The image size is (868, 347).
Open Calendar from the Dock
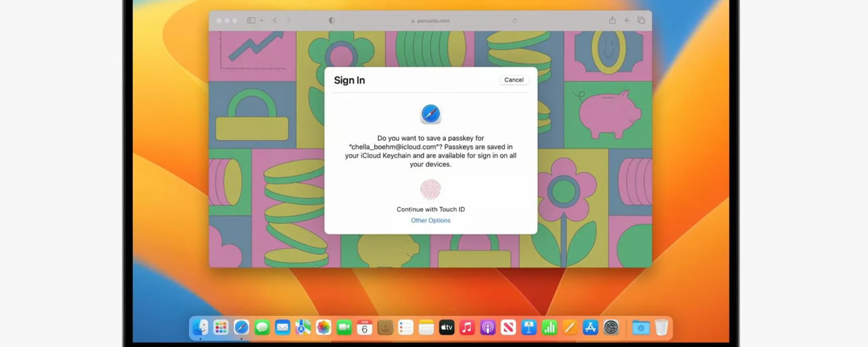click(364, 327)
